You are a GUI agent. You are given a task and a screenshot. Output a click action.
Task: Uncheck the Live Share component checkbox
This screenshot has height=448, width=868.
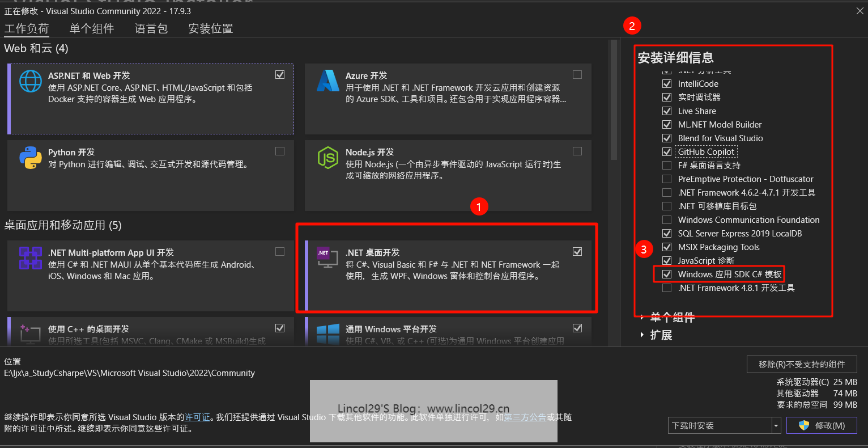[x=667, y=111]
